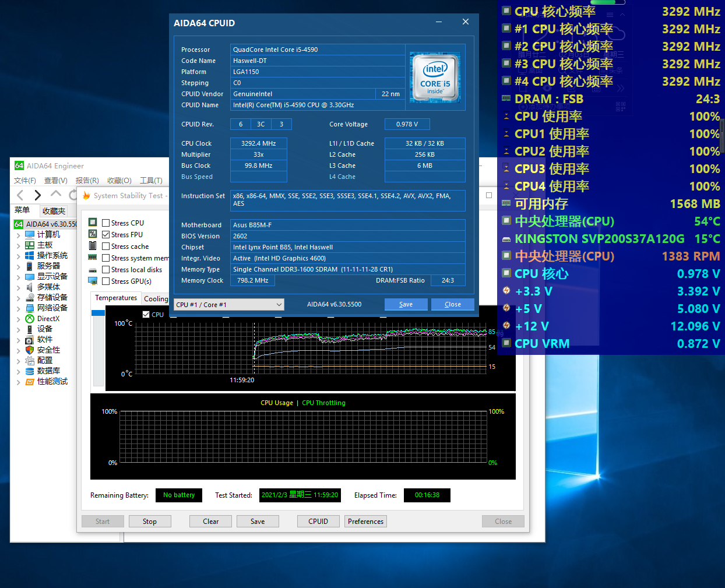Select the DirectX Xbox icon in tree
Screen dimensions: 725x588
click(x=30, y=319)
